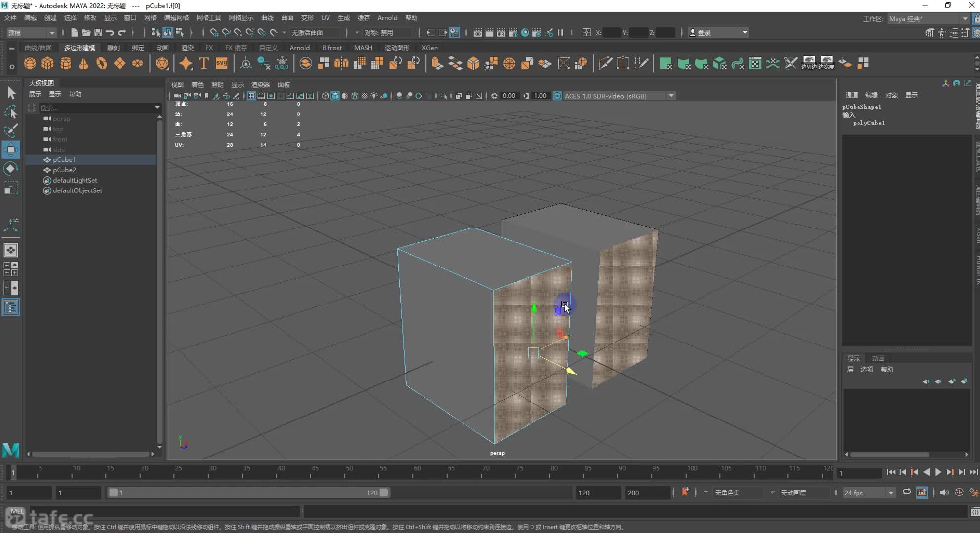Click the Bevel cube shelf icon
Viewport: 980px width, 533px height.
click(473, 63)
